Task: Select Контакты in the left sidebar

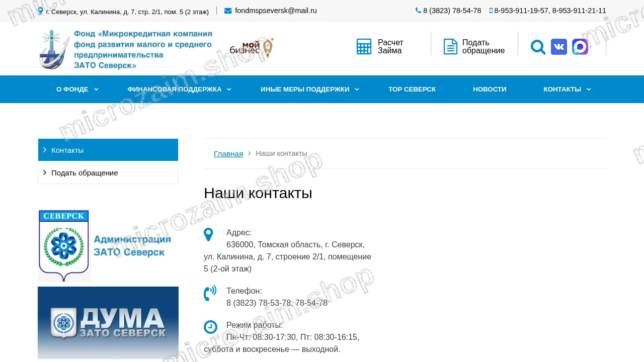Action: click(x=108, y=150)
